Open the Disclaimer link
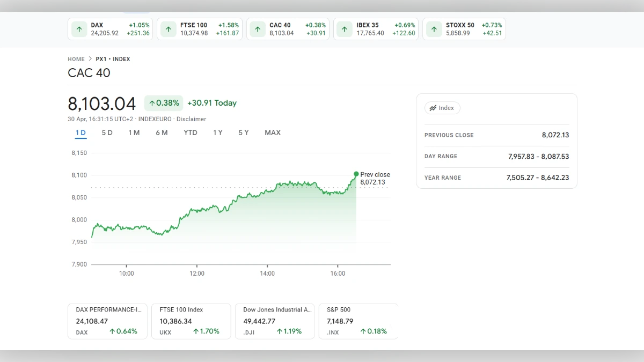 click(191, 119)
